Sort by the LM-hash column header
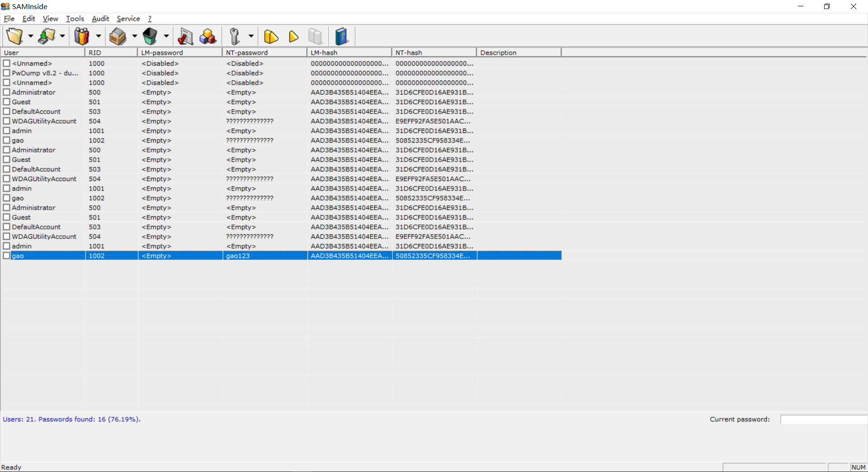868x472 pixels. point(349,52)
